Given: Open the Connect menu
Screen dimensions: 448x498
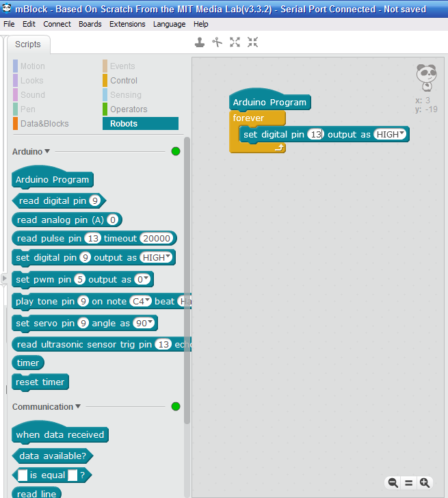Looking at the screenshot, I should [57, 24].
